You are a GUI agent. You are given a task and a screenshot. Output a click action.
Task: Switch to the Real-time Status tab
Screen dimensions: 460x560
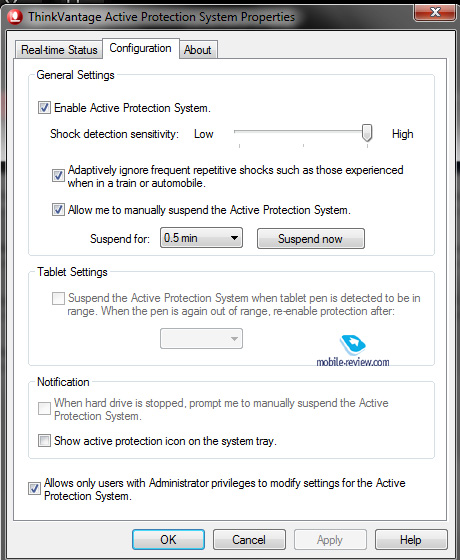[x=59, y=50]
